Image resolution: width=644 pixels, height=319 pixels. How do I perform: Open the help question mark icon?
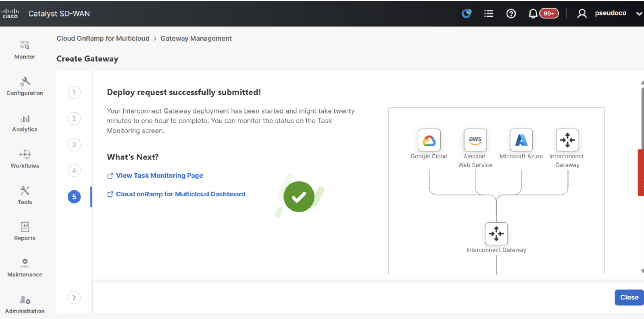511,13
